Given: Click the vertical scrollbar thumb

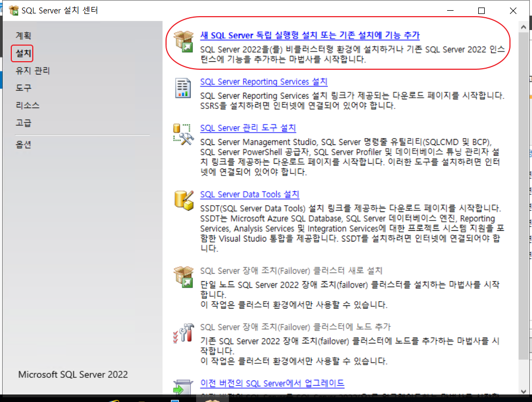Looking at the screenshot, I should coord(523,196).
